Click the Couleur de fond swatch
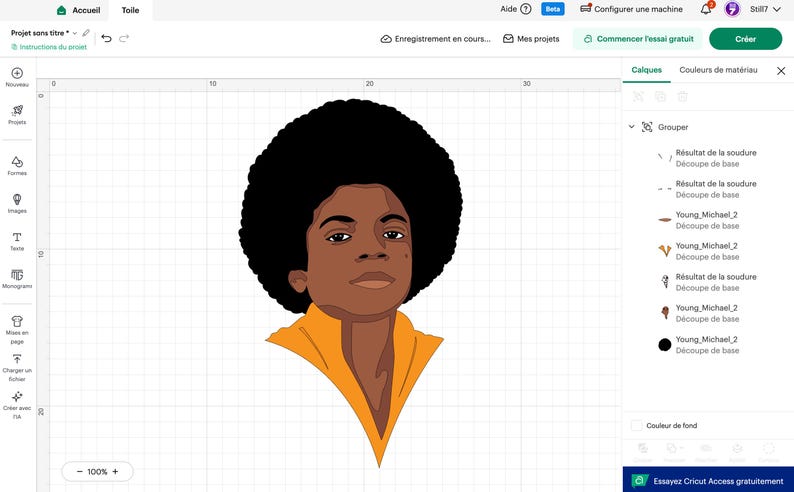The image size is (794, 492). tap(637, 425)
